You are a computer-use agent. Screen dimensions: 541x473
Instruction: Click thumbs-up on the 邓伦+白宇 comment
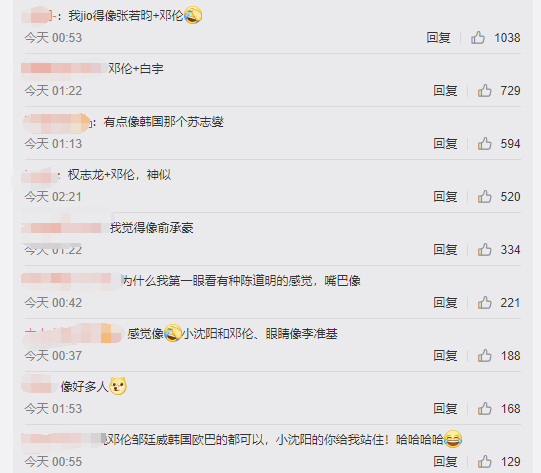click(484, 91)
